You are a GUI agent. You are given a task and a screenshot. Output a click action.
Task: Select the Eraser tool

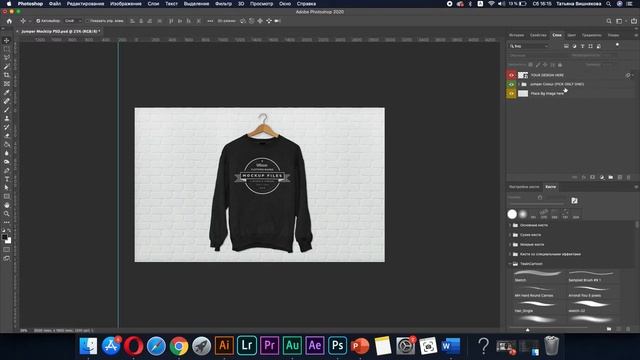(7, 136)
